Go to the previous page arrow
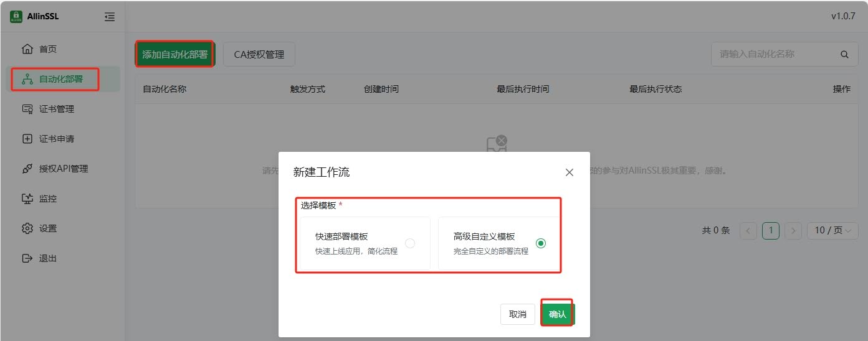868x341 pixels. point(748,230)
